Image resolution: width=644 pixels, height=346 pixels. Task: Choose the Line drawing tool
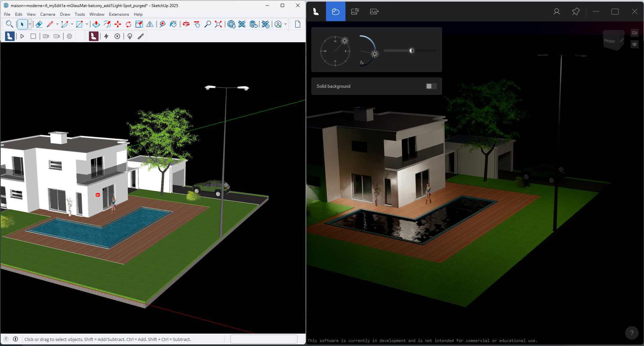pos(50,24)
